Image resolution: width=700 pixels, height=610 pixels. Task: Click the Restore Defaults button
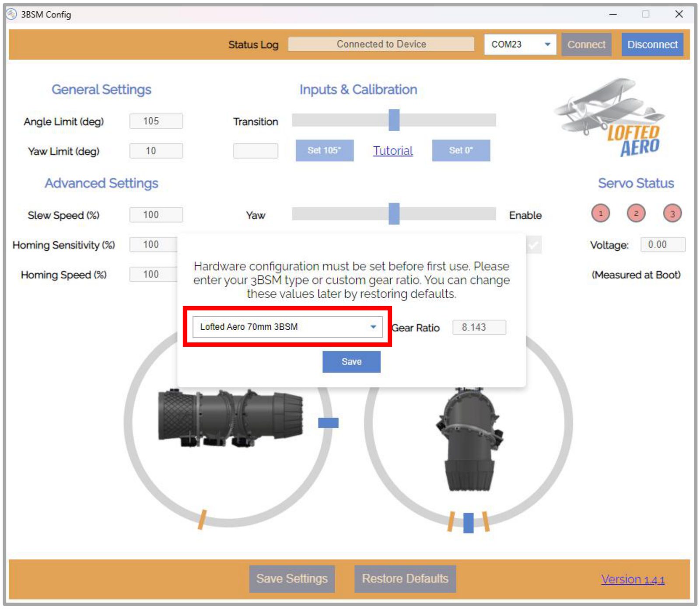(x=405, y=579)
